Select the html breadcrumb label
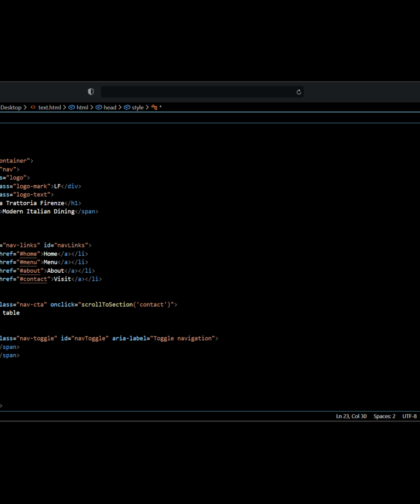The width and height of the screenshot is (420, 504). 82,108
